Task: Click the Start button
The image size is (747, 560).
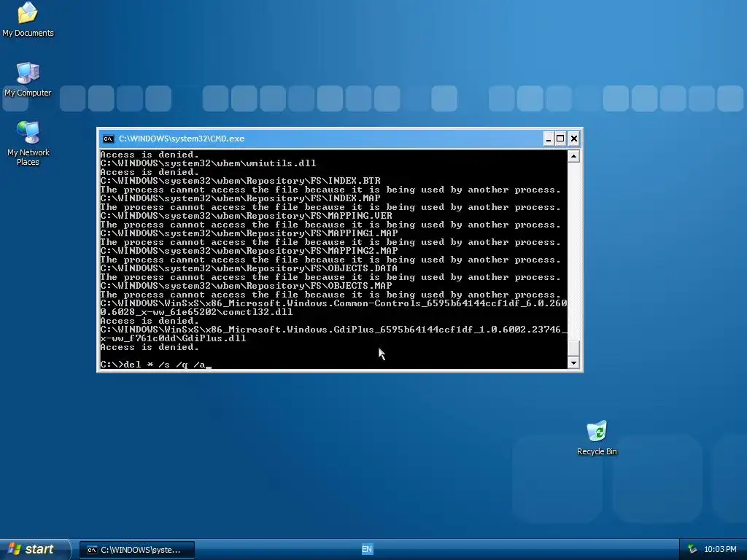Action: pyautogui.click(x=34, y=549)
